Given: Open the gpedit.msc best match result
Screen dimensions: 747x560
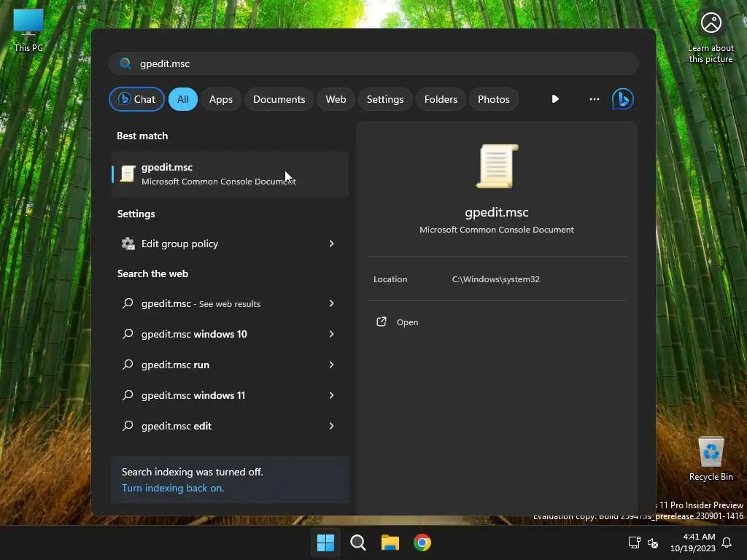Looking at the screenshot, I should (230, 174).
